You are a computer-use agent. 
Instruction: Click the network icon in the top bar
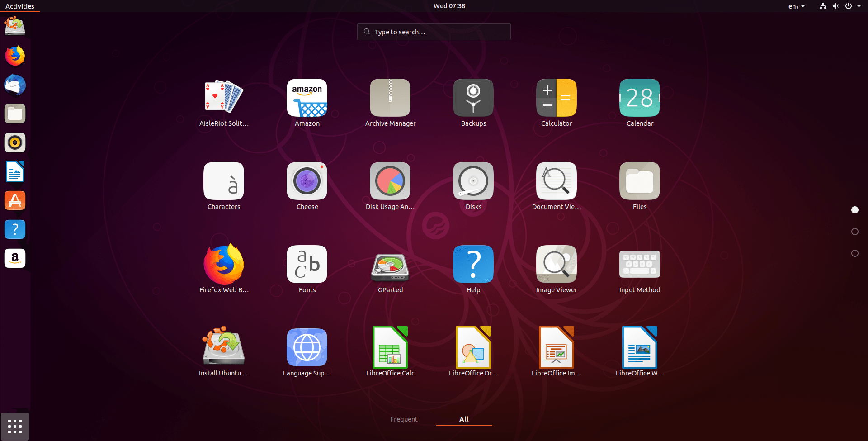click(823, 6)
